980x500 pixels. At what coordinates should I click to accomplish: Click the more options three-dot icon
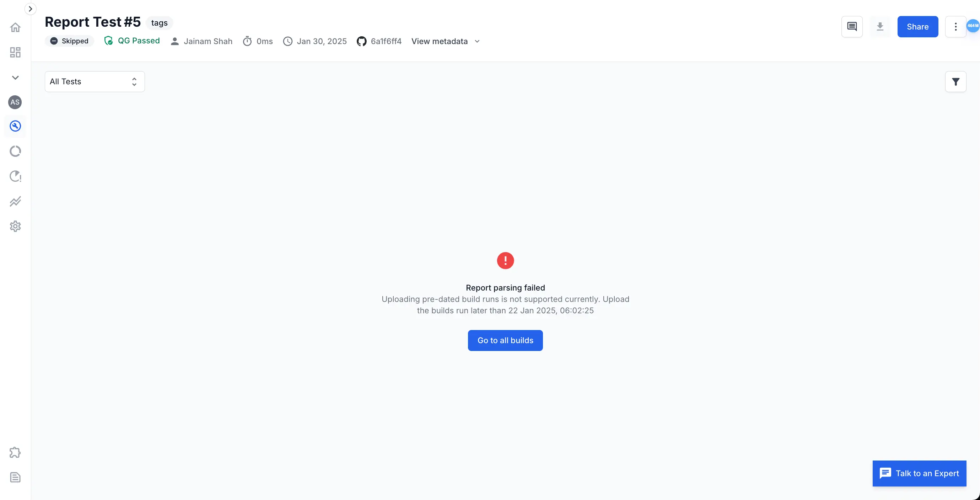pyautogui.click(x=956, y=26)
